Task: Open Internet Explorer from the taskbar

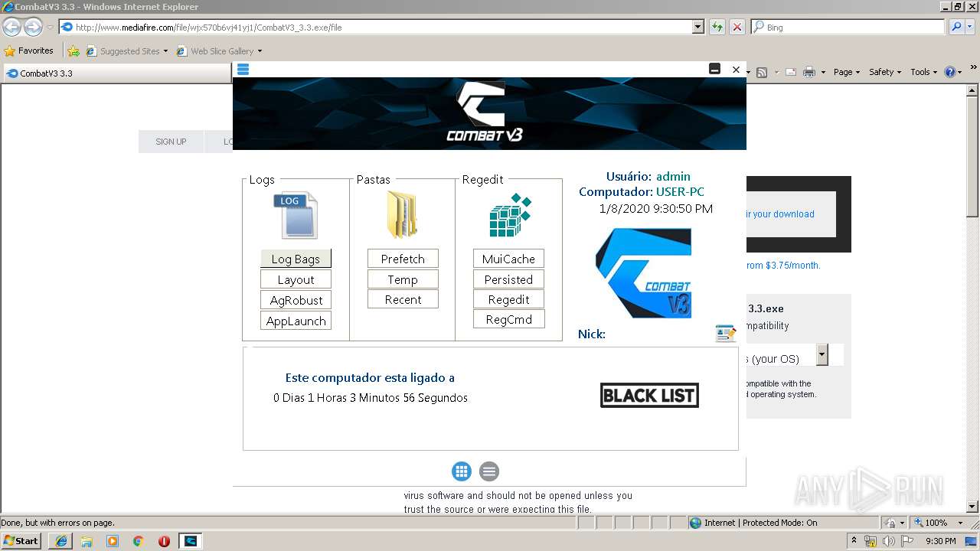Action: (x=60, y=541)
